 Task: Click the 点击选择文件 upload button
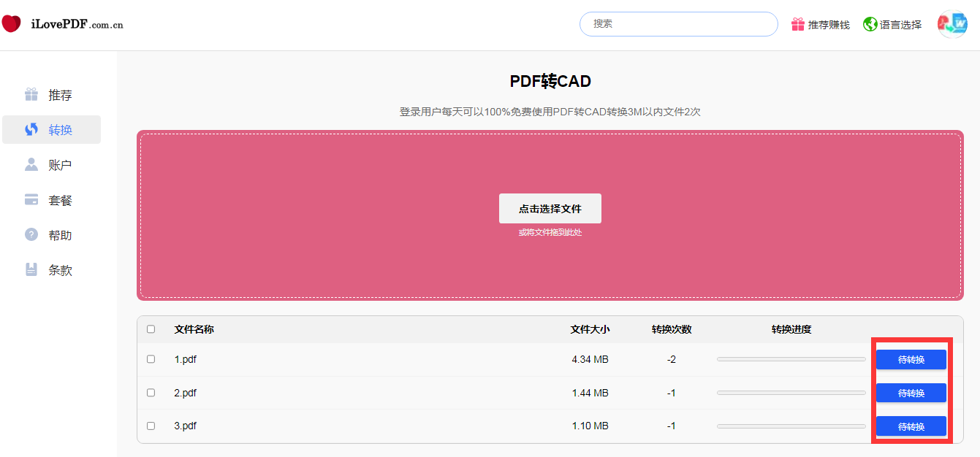click(x=550, y=208)
